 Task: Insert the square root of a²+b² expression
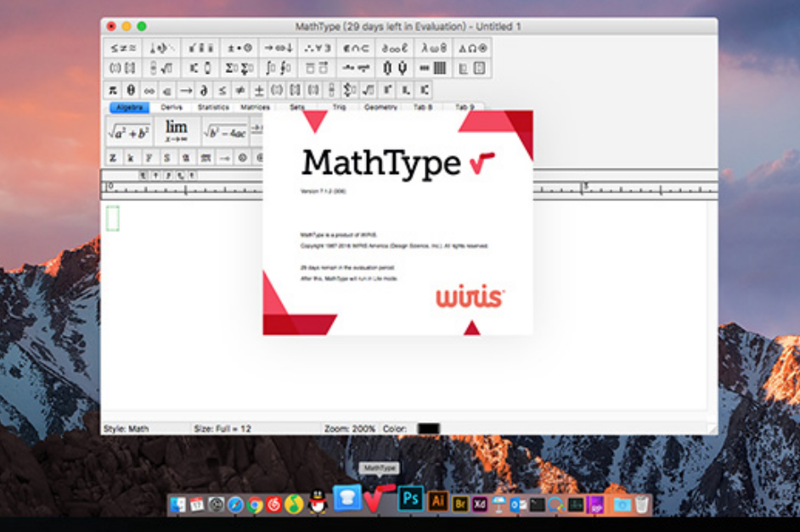coord(128,132)
